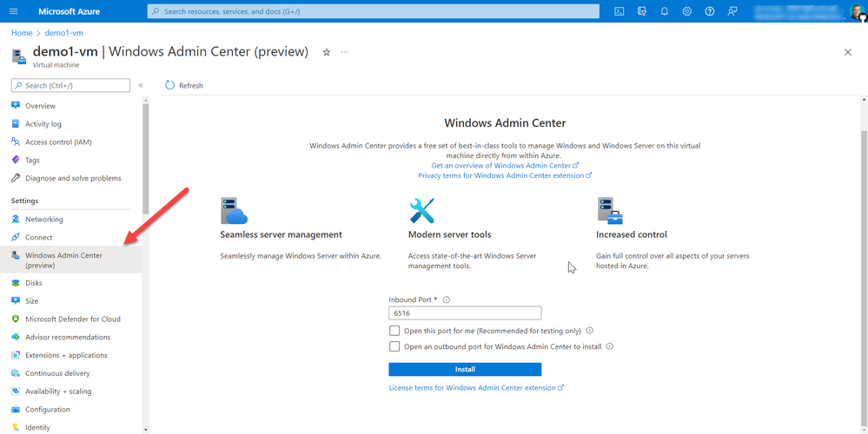
Task: Click the Access control people icon
Action: pos(16,142)
